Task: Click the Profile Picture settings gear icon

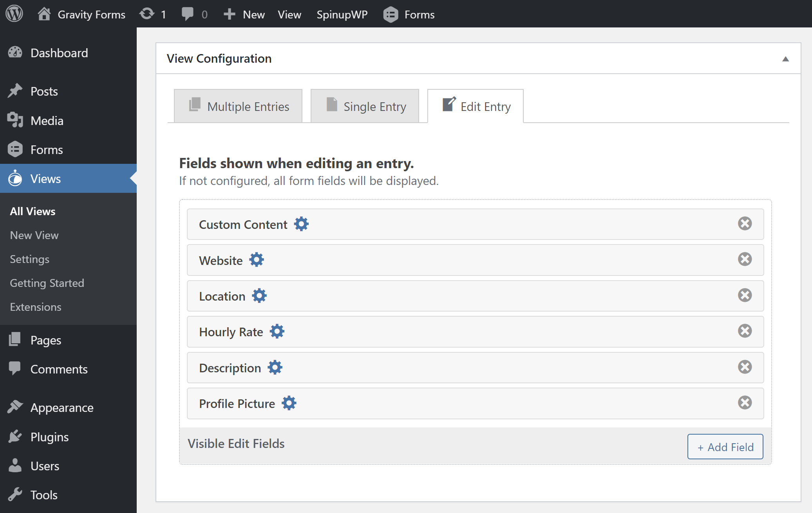Action: 289,403
